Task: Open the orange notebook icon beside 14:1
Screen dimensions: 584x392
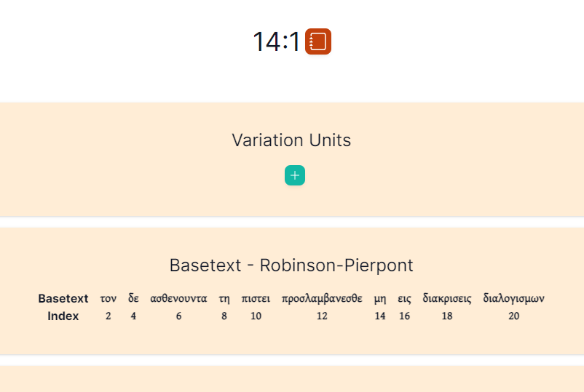Action: click(x=318, y=41)
